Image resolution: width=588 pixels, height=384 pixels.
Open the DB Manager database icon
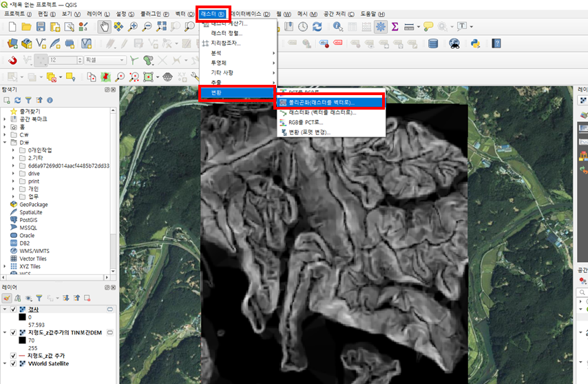pyautogui.click(x=433, y=43)
